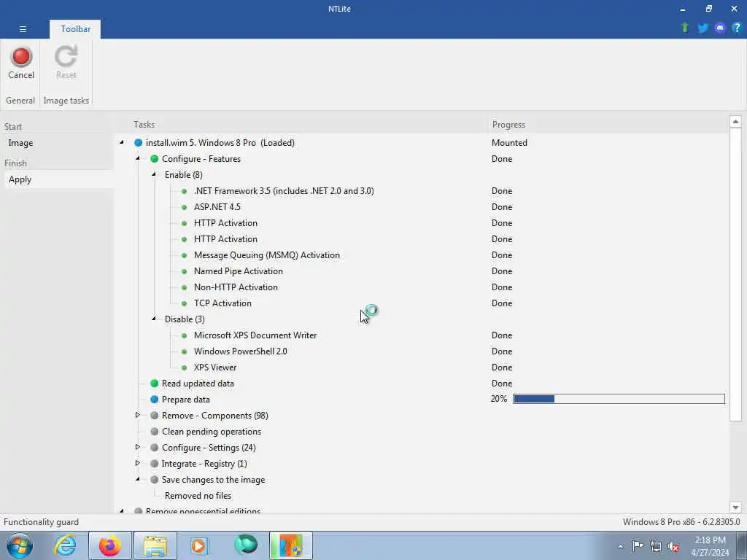
Task: Click the Mounted status text
Action: 509,143
